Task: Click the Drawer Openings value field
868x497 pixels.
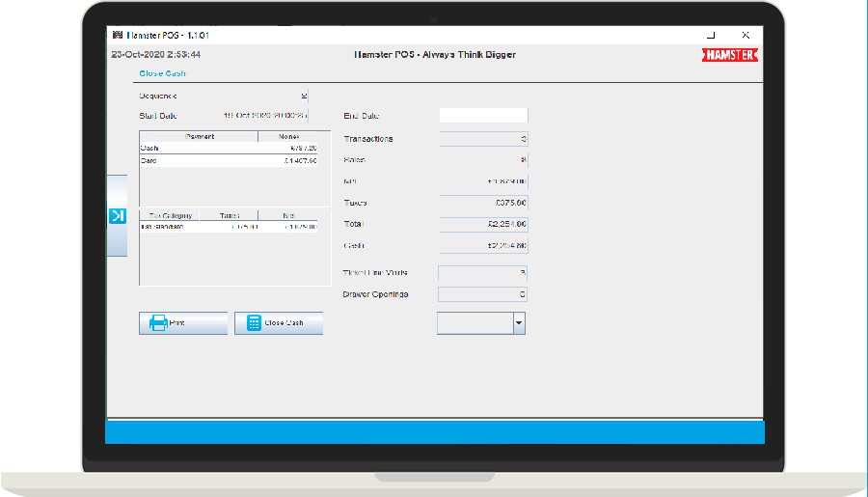Action: [x=482, y=294]
